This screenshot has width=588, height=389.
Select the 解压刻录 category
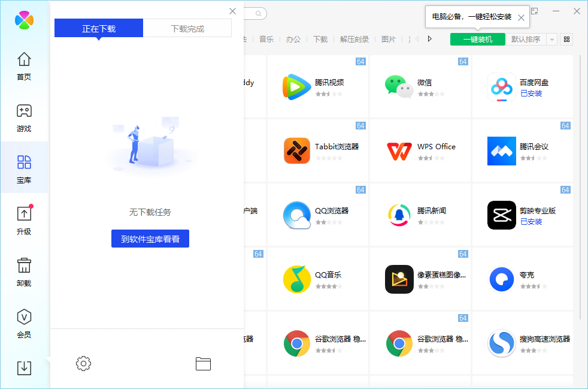coord(354,39)
